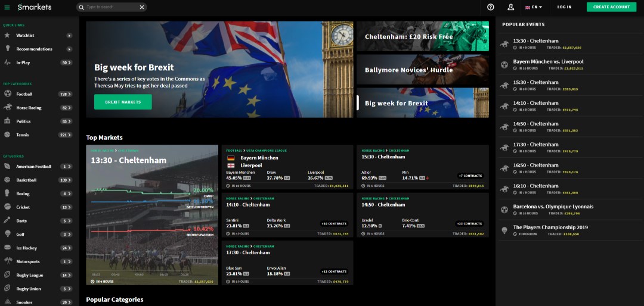This screenshot has width=644, height=306.
Task: Open Basketball 109 count badge
Action: [x=66, y=180]
